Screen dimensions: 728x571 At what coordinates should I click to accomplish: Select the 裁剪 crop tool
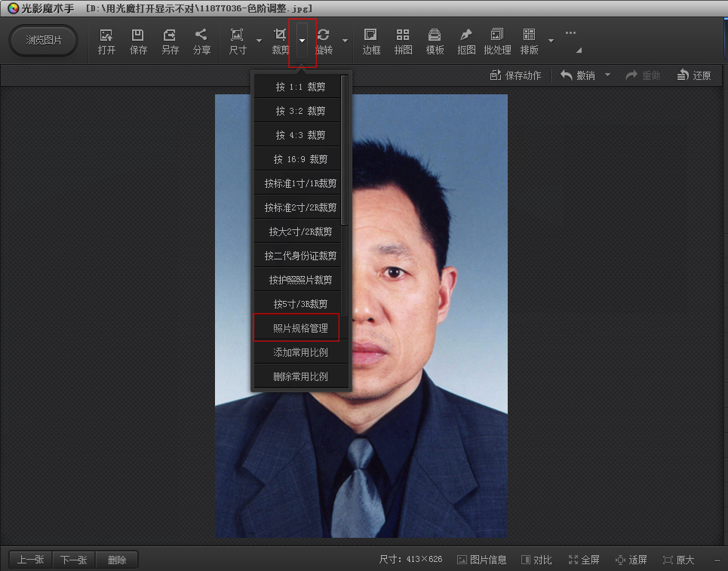point(280,41)
